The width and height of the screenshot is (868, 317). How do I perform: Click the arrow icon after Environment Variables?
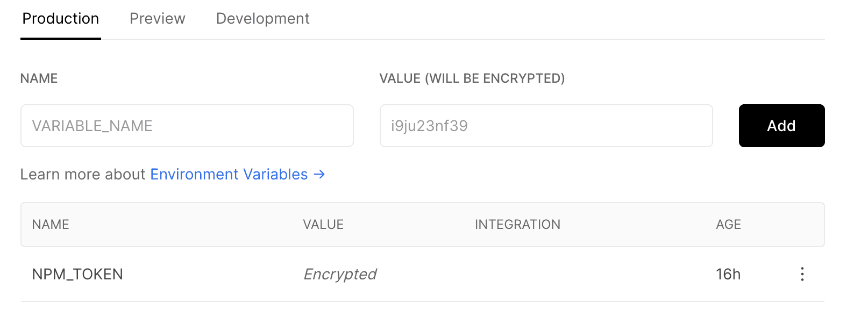pyautogui.click(x=319, y=174)
